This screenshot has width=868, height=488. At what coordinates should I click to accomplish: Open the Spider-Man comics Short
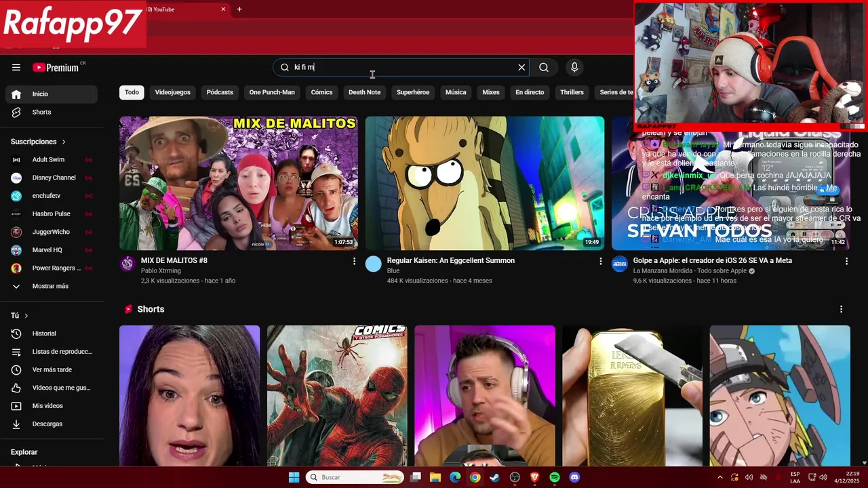point(337,396)
